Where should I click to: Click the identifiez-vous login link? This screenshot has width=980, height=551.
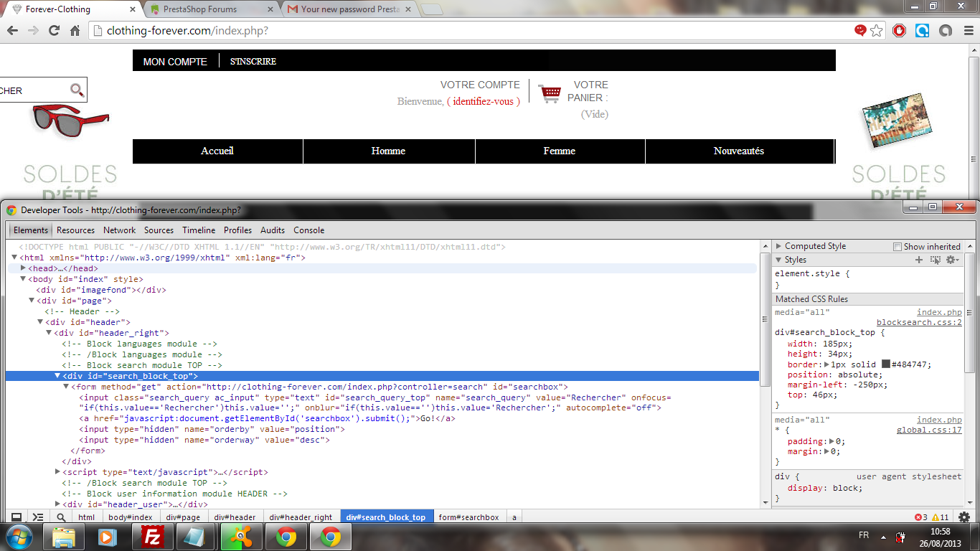(x=484, y=102)
